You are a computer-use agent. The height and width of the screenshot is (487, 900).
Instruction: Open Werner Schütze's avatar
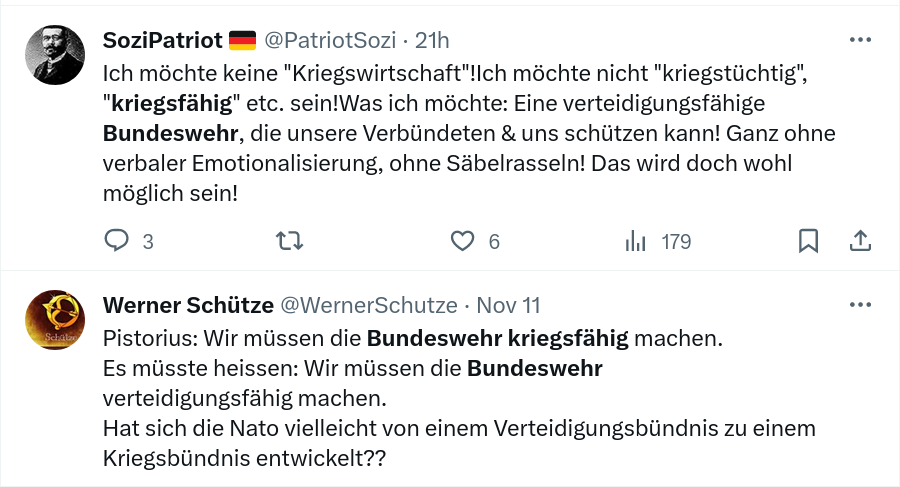[x=55, y=318]
